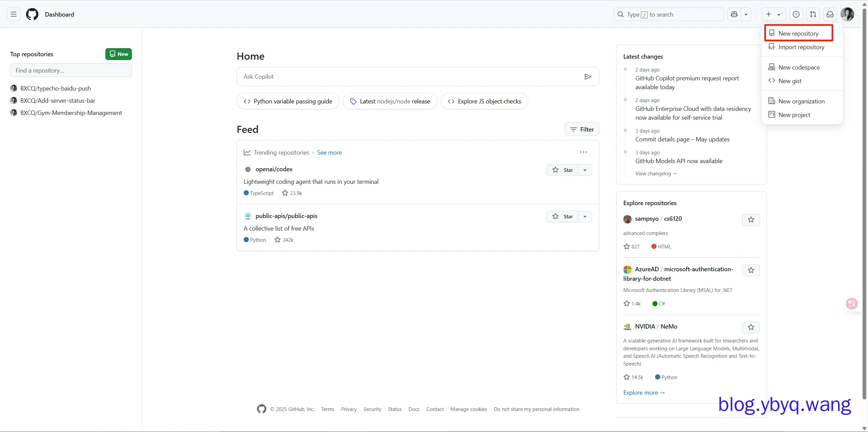
Task: Open BXCQ/Gym-Membership-Management repository
Action: (x=71, y=113)
